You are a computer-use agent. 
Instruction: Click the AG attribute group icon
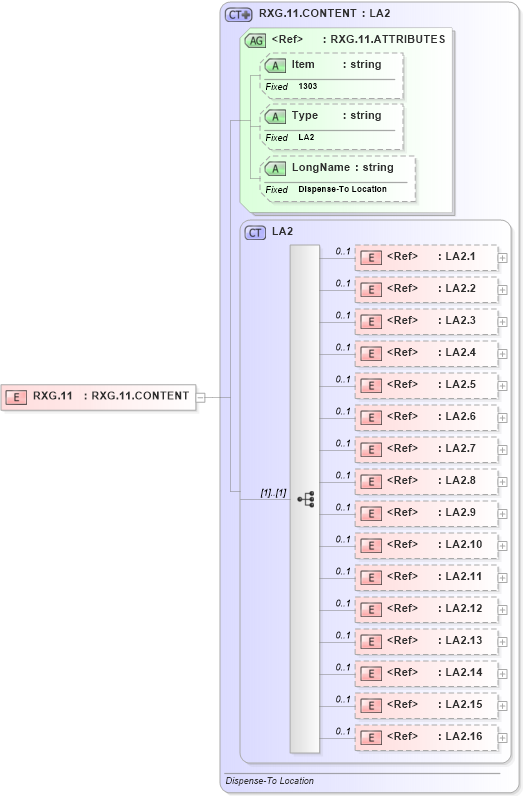pyautogui.click(x=255, y=41)
